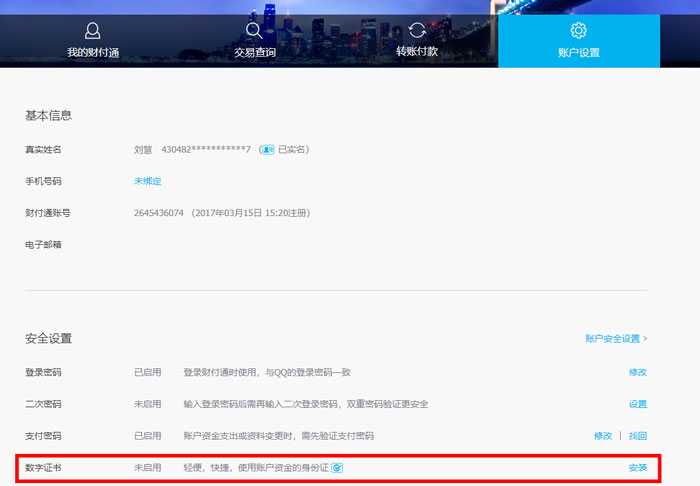Click the ID card badge beside 已实名
700x486 pixels.
click(x=267, y=150)
